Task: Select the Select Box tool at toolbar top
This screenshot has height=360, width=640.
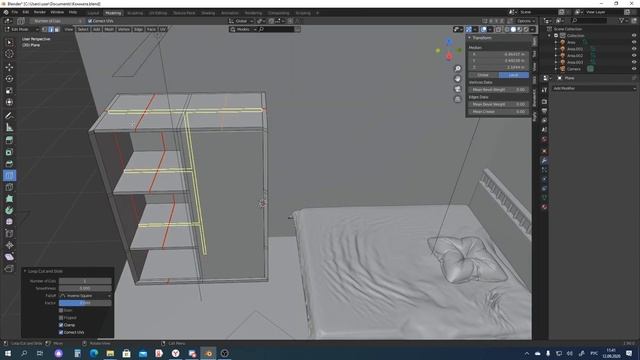Action: (9, 42)
